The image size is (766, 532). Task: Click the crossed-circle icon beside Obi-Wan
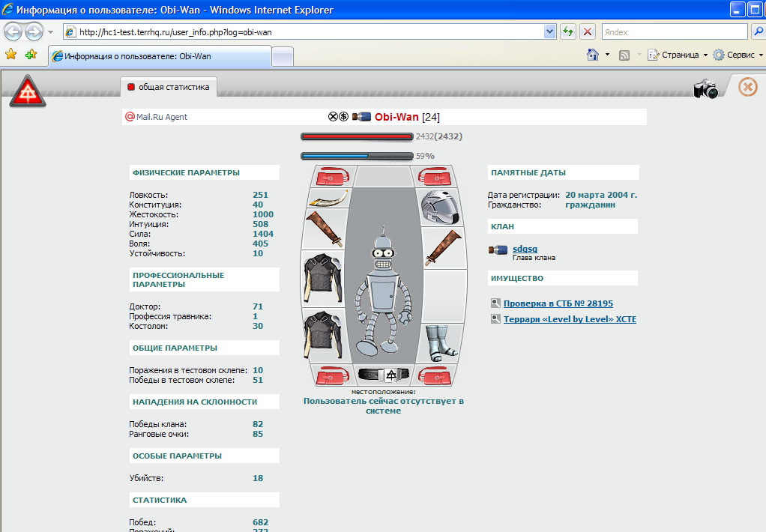333,117
